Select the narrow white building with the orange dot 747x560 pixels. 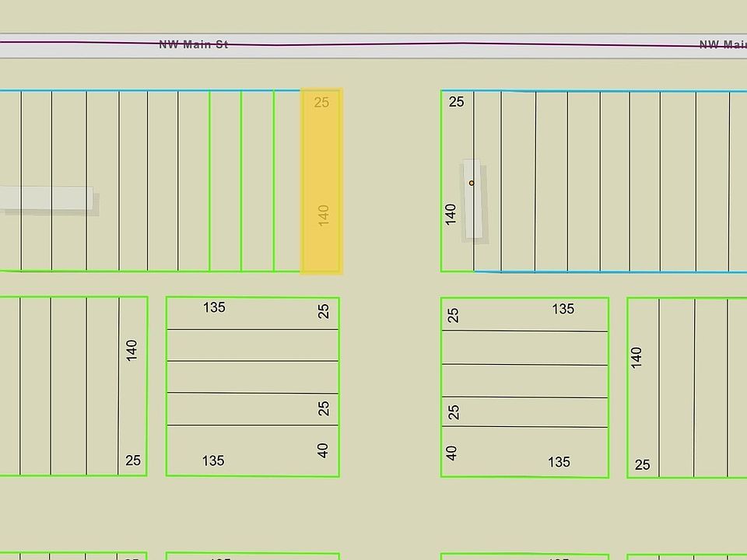click(x=472, y=199)
